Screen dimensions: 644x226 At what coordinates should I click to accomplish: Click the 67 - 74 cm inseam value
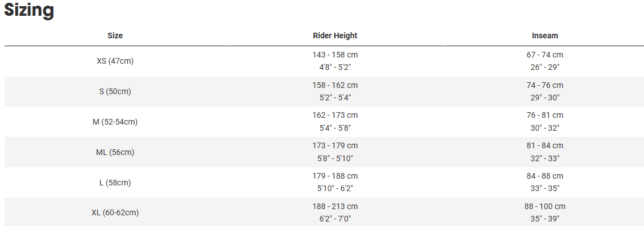tap(545, 55)
